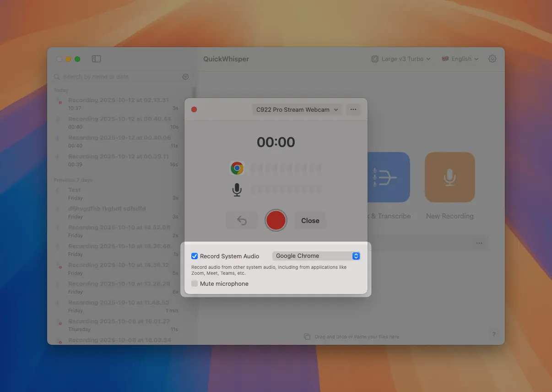Click icon beside Recording at 02.13.31

pyautogui.click(x=59, y=101)
